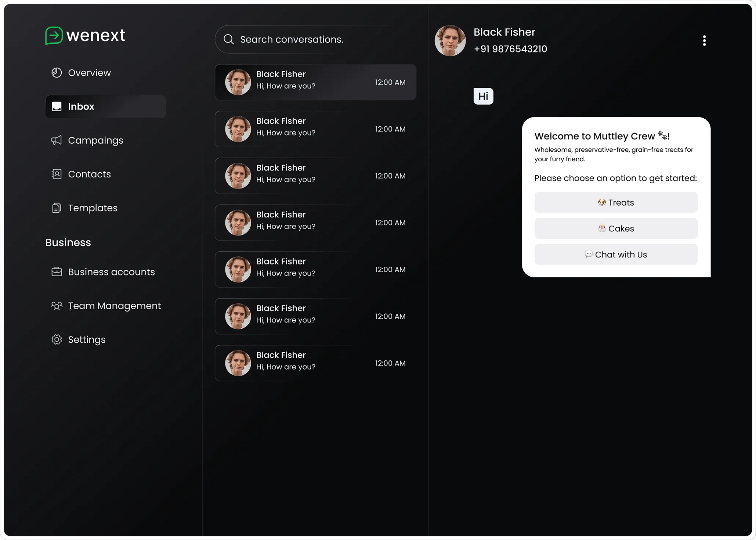The height and width of the screenshot is (540, 756).
Task: Choose the Treats option button
Action: [616, 202]
